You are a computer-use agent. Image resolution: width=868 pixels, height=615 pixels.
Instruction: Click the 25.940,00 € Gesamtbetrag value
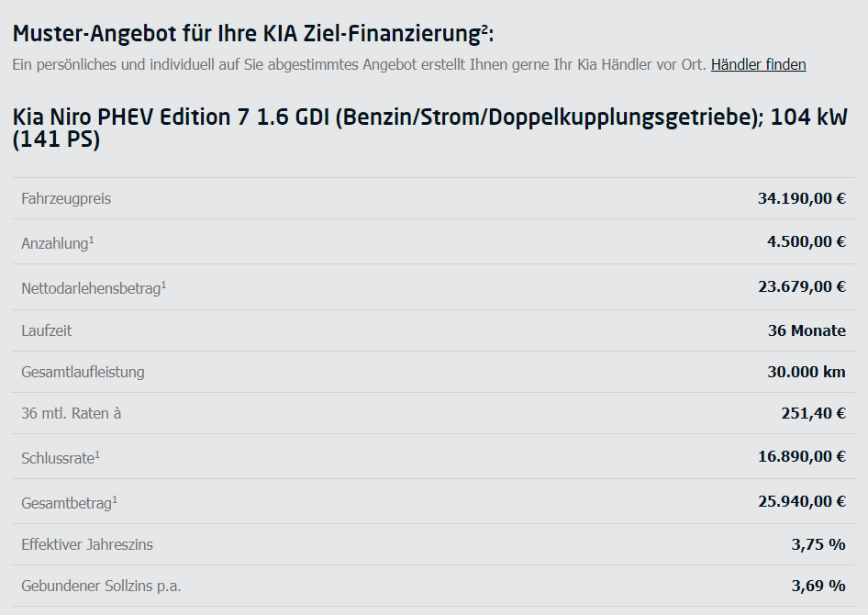[x=802, y=501]
